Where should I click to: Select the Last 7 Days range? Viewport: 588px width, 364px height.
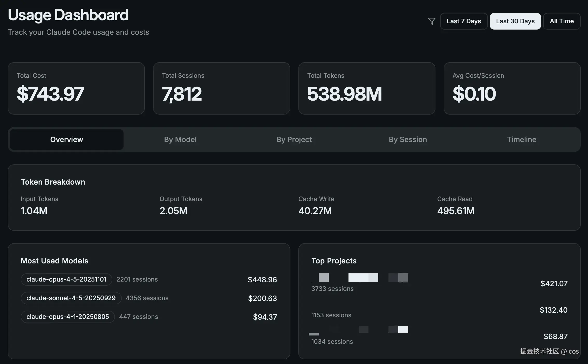click(464, 21)
